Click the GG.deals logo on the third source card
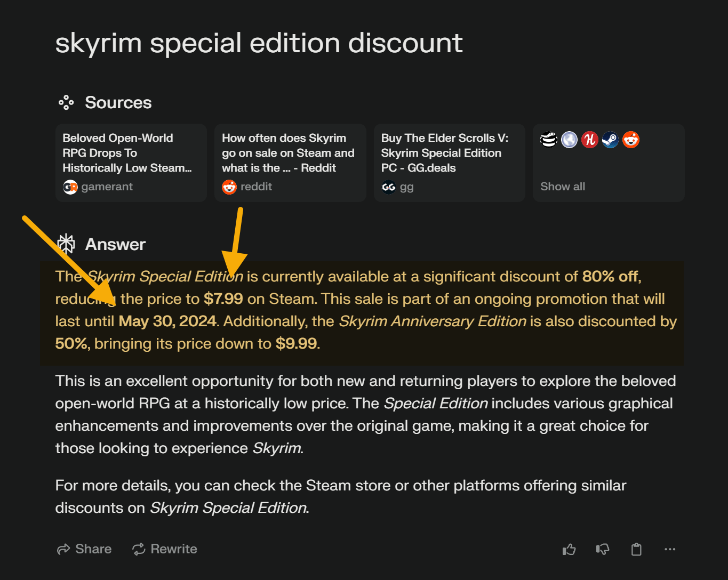728x580 pixels. (x=389, y=187)
